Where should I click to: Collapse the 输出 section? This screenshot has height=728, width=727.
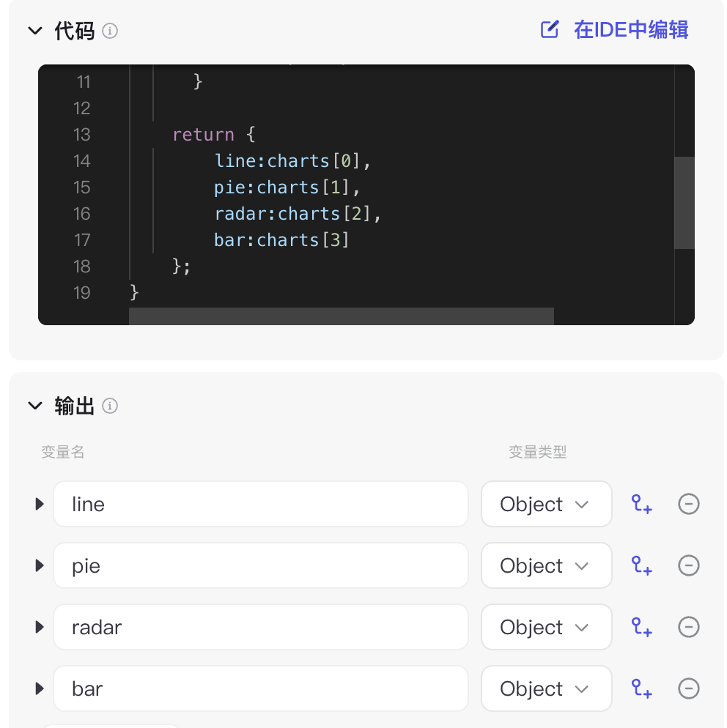35,406
